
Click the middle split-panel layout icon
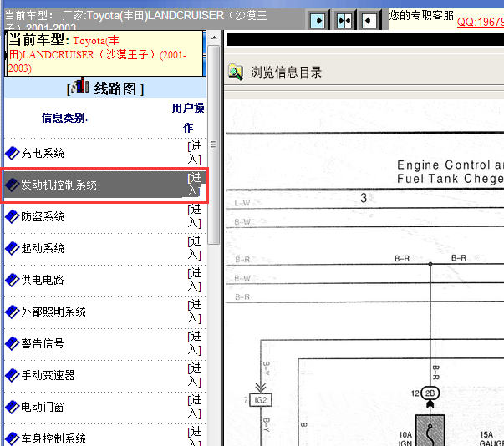(x=344, y=21)
